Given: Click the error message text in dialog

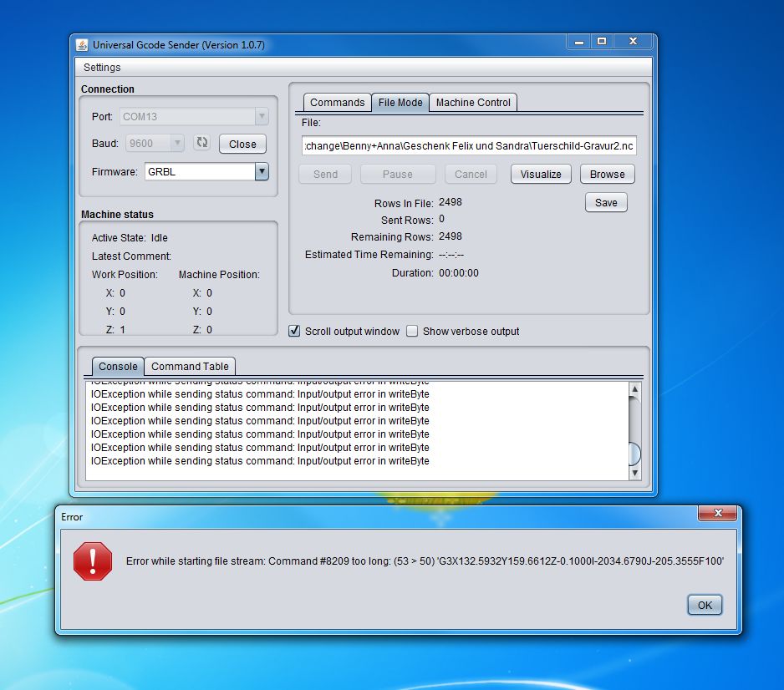Looking at the screenshot, I should [x=425, y=561].
